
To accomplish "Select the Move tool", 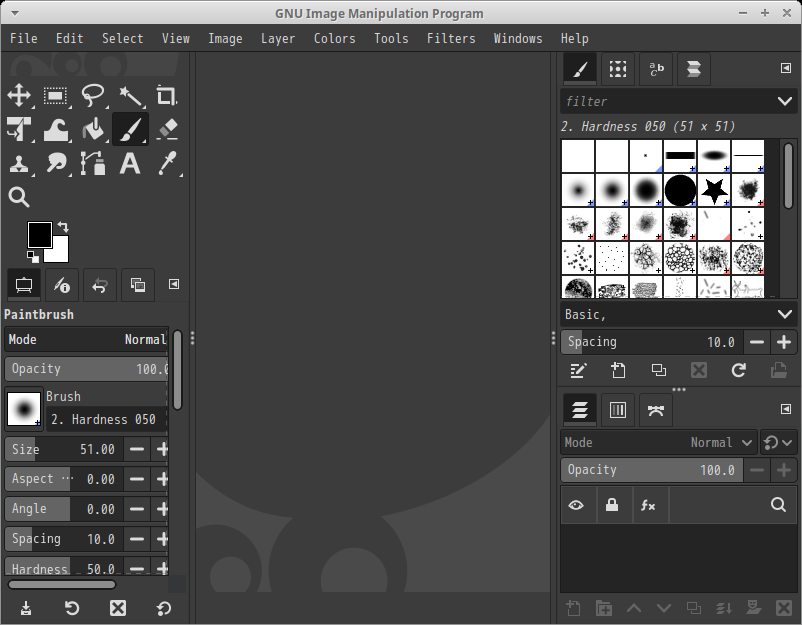I will (19, 96).
